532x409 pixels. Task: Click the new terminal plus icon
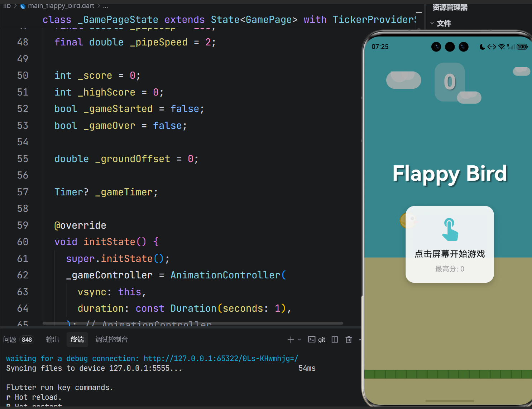[x=291, y=340]
